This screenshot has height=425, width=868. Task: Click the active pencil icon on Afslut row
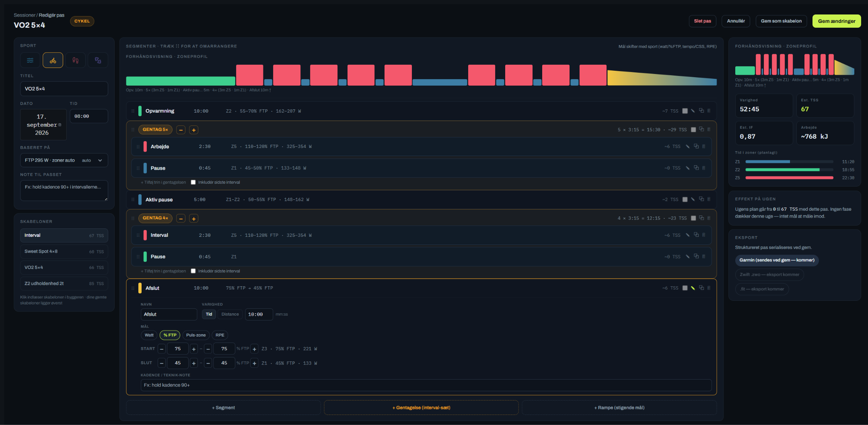tap(693, 288)
